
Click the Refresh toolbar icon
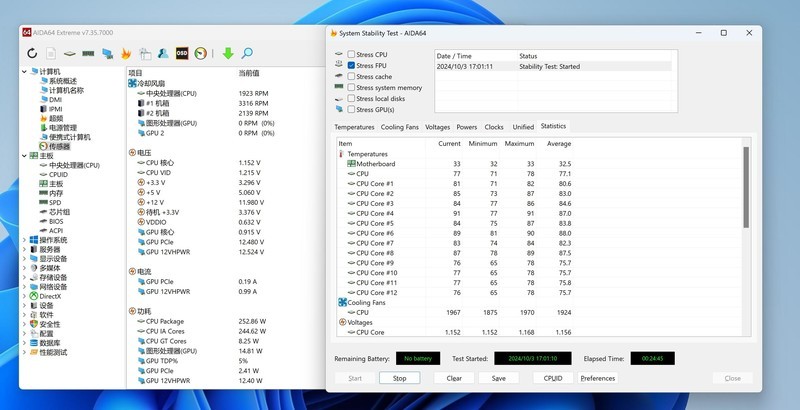[x=32, y=53]
